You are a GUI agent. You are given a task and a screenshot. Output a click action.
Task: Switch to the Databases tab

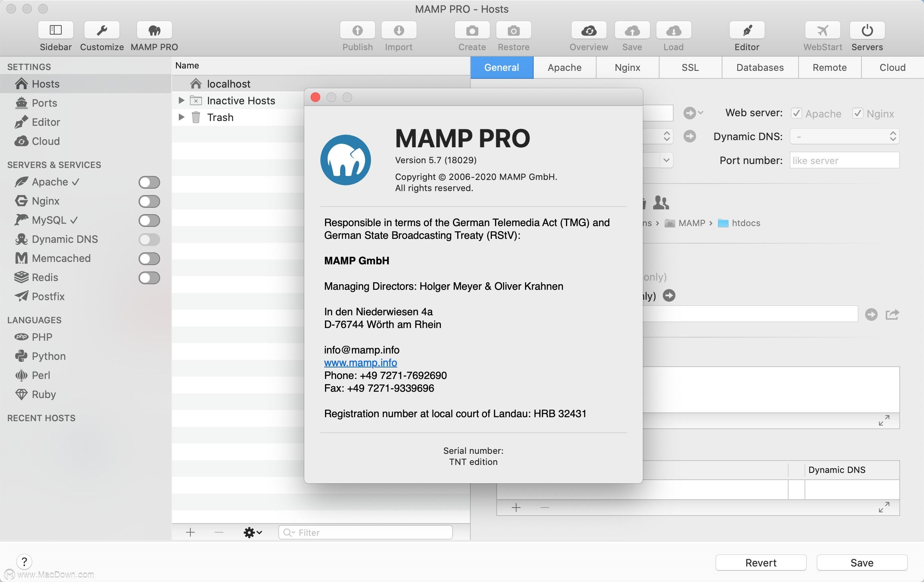pyautogui.click(x=760, y=68)
